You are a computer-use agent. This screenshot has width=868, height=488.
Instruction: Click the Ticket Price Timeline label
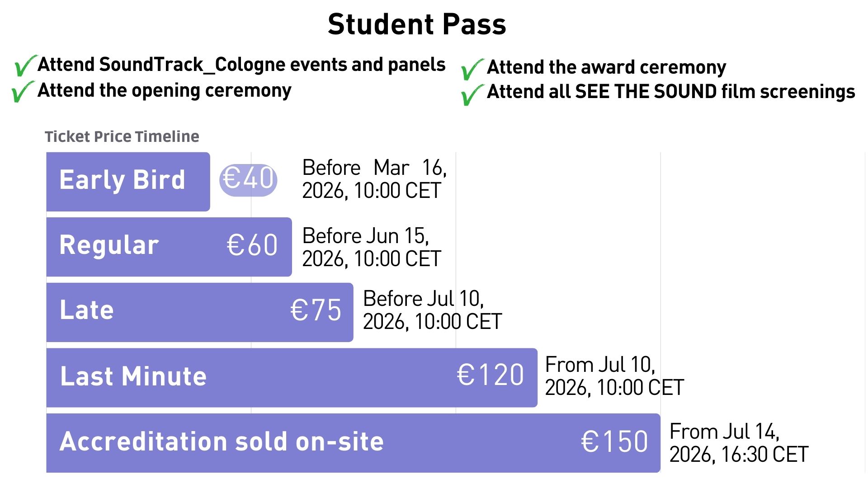[122, 136]
